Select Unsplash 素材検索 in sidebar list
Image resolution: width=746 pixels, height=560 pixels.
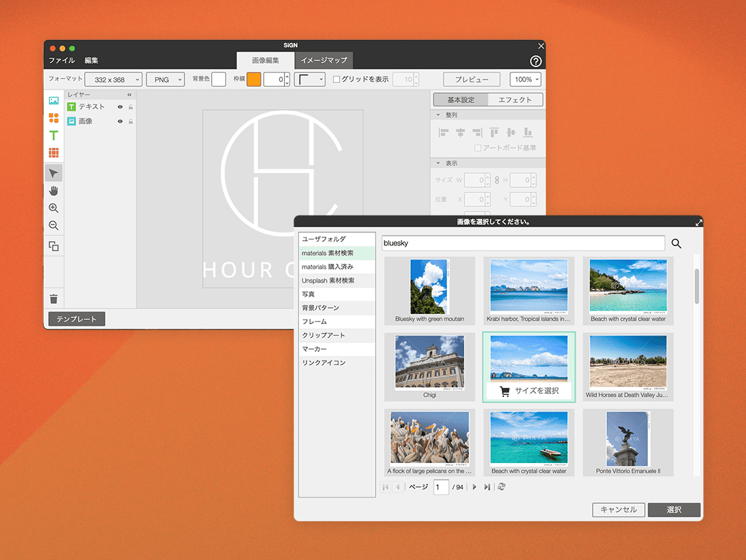point(337,281)
